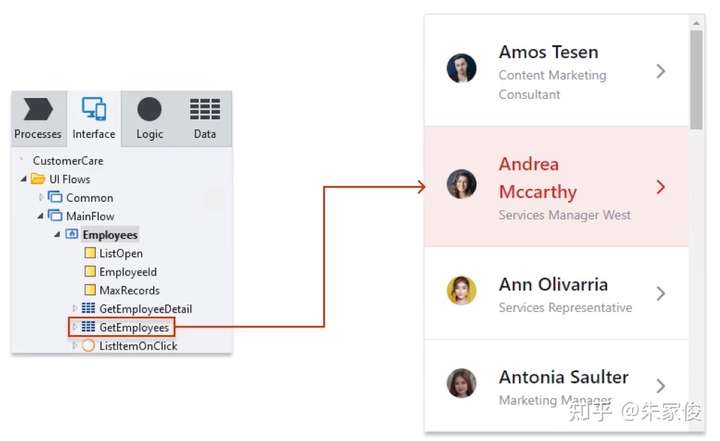Switch to the Processes tab
This screenshot has width=720, height=441.
point(38,119)
